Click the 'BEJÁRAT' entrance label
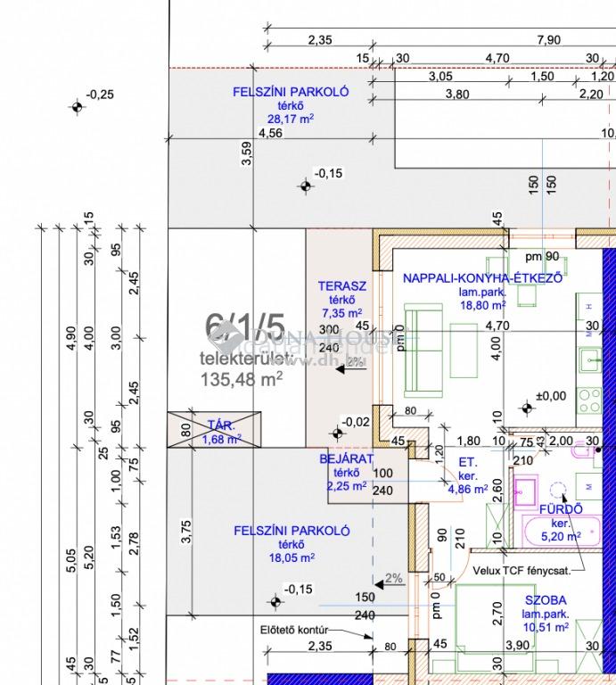Viewport: 616px width, 685px height. [347, 458]
